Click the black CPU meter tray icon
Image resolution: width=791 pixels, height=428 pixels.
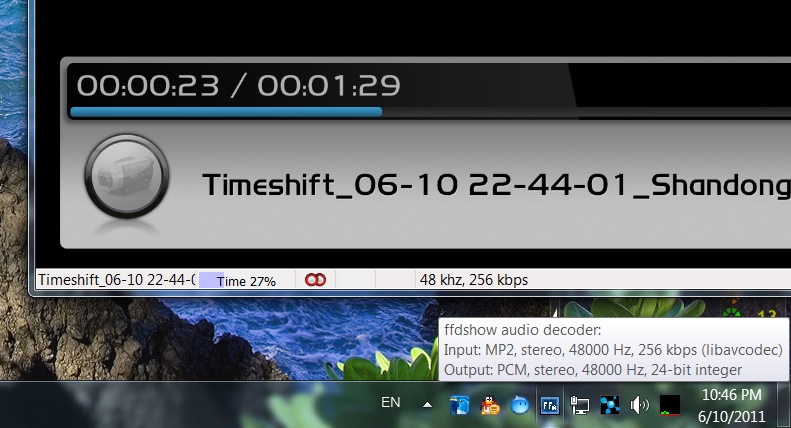click(x=670, y=405)
